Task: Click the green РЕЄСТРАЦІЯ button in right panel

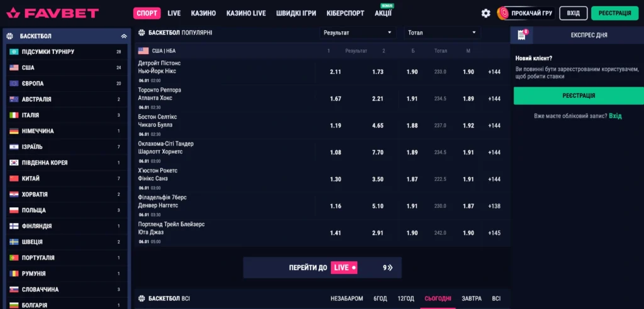Action: click(578, 95)
